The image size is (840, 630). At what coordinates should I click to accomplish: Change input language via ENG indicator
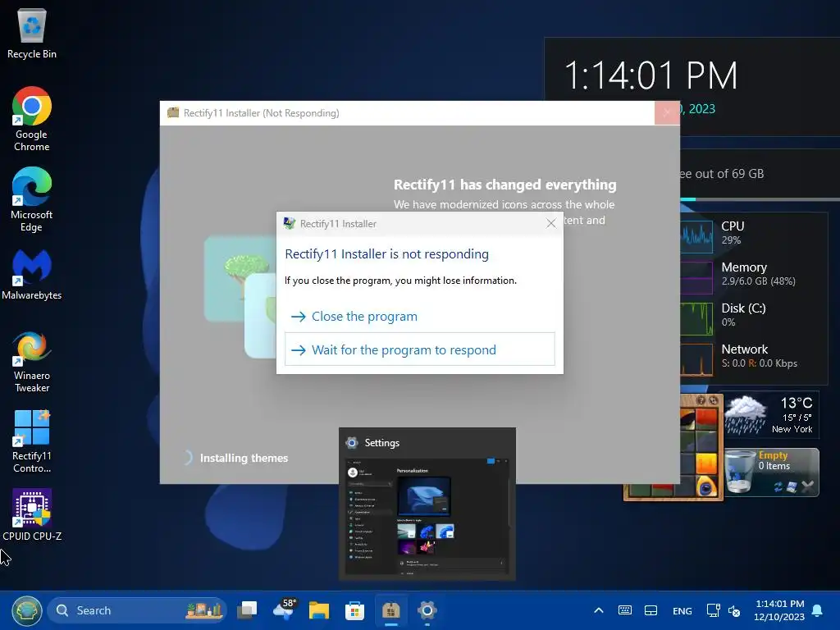pyautogui.click(x=682, y=610)
